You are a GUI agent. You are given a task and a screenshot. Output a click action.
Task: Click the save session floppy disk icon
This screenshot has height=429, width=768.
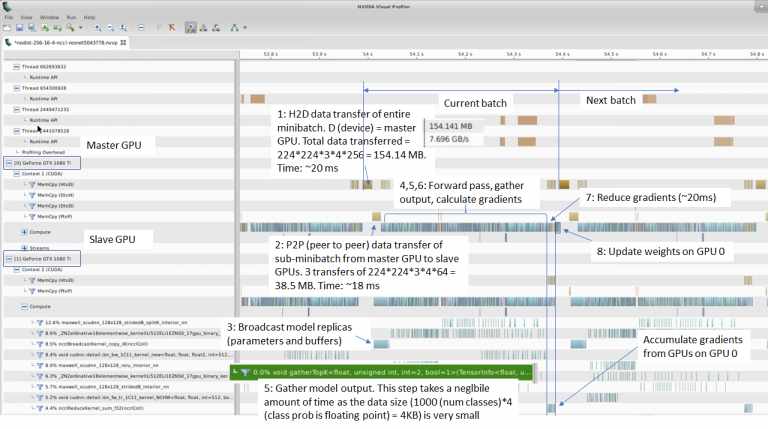[20, 27]
